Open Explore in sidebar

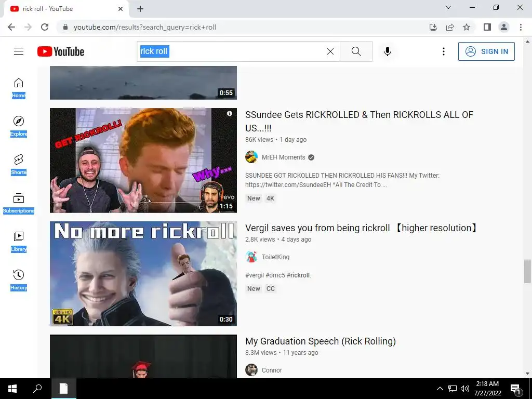[x=19, y=126]
